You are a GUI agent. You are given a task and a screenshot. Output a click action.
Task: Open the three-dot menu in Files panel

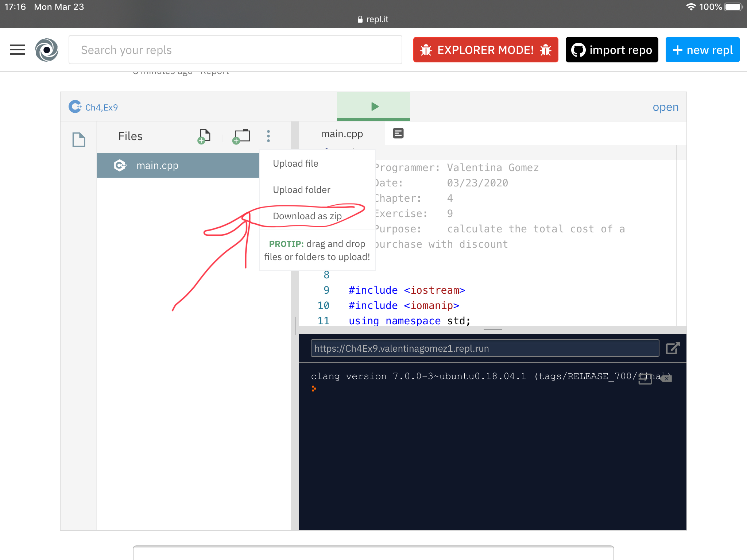[268, 136]
